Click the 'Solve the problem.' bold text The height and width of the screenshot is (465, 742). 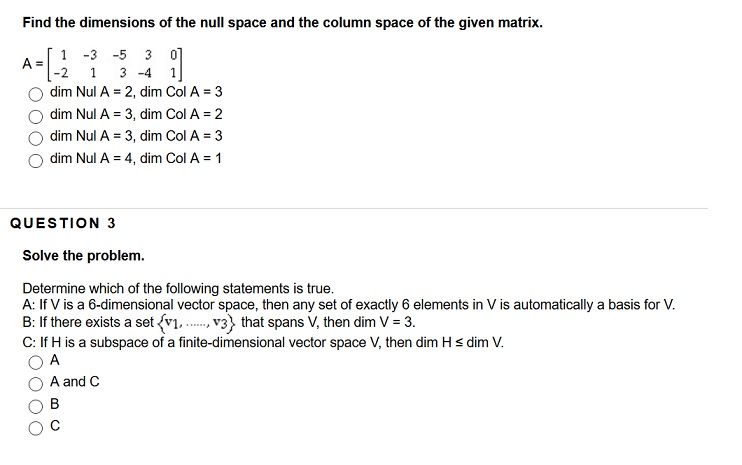coord(83,255)
